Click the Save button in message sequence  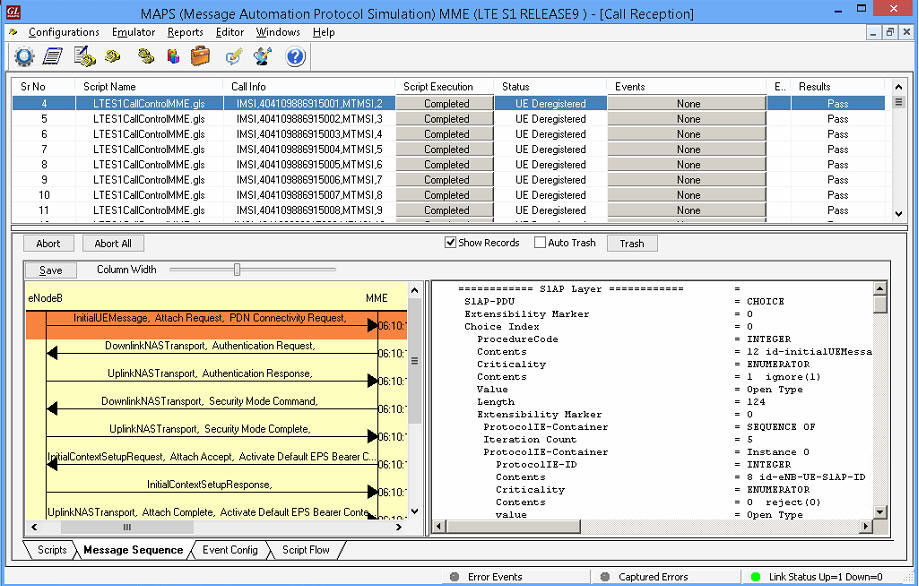(50, 270)
